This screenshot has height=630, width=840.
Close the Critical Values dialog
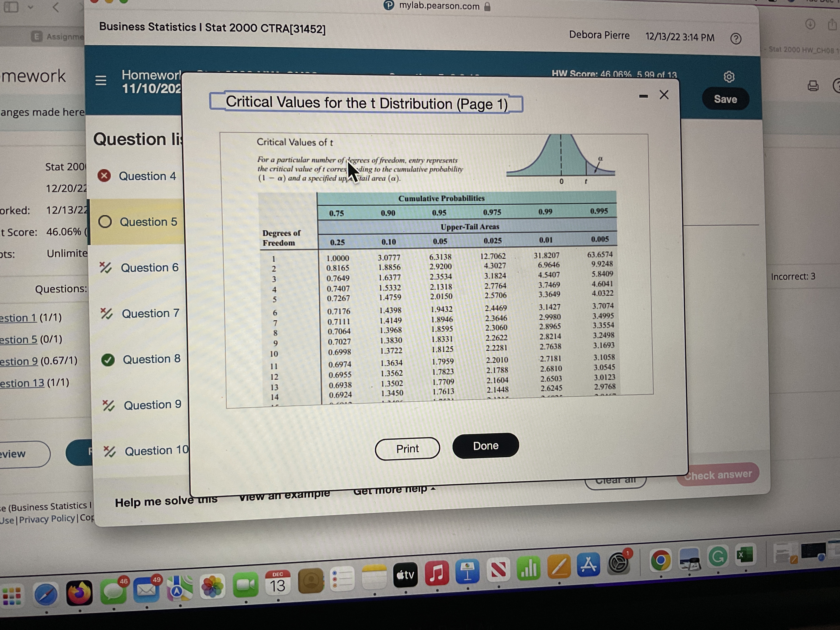(x=664, y=95)
